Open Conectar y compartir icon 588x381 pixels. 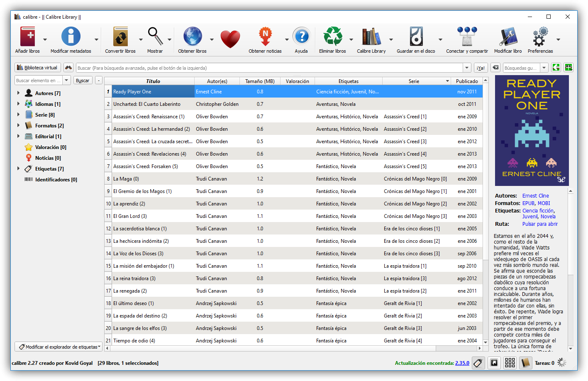467,37
